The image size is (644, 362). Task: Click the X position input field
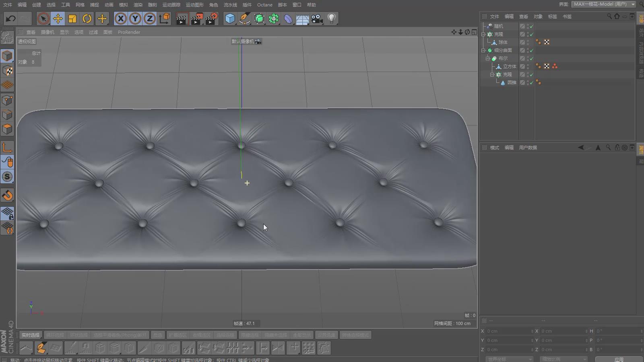(x=508, y=331)
